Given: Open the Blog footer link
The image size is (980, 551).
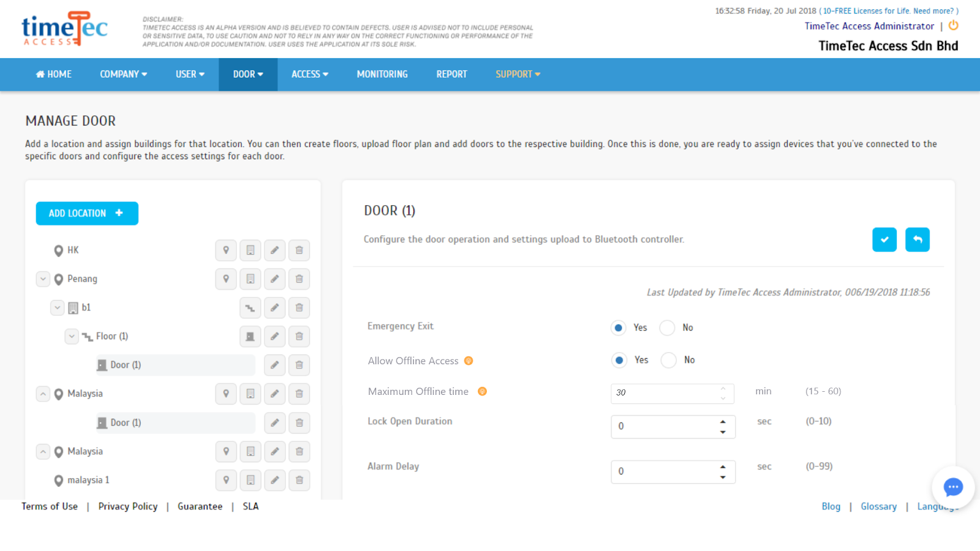Looking at the screenshot, I should point(831,506).
